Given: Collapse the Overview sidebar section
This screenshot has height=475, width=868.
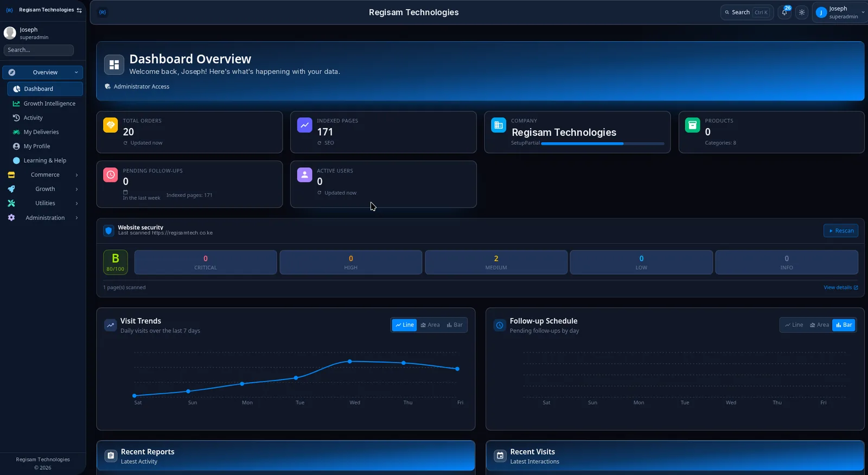Looking at the screenshot, I should (x=42, y=72).
